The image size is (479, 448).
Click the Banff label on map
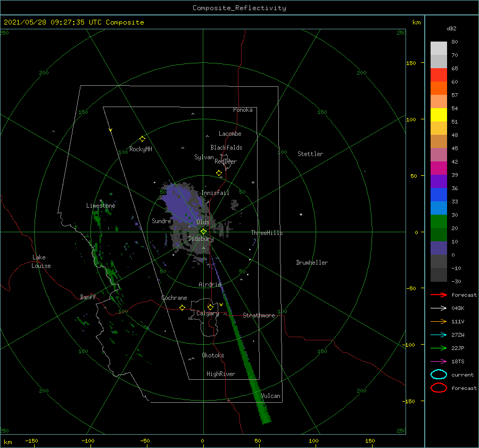[x=88, y=297]
